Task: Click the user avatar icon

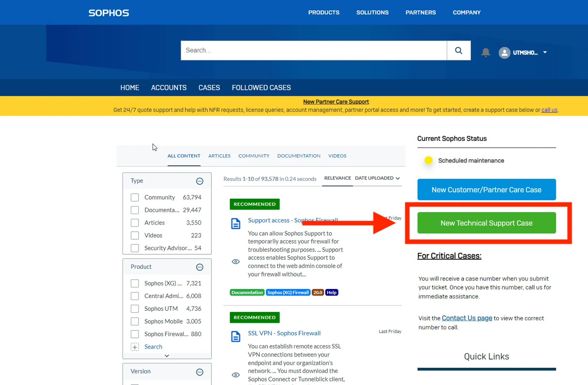Action: [504, 53]
